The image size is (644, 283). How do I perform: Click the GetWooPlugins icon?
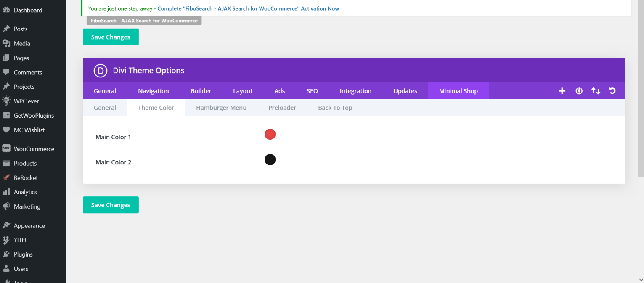6,116
